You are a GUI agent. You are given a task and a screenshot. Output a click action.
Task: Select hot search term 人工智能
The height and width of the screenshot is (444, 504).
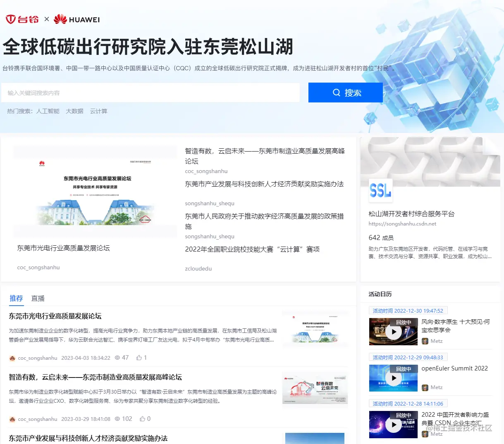point(48,111)
